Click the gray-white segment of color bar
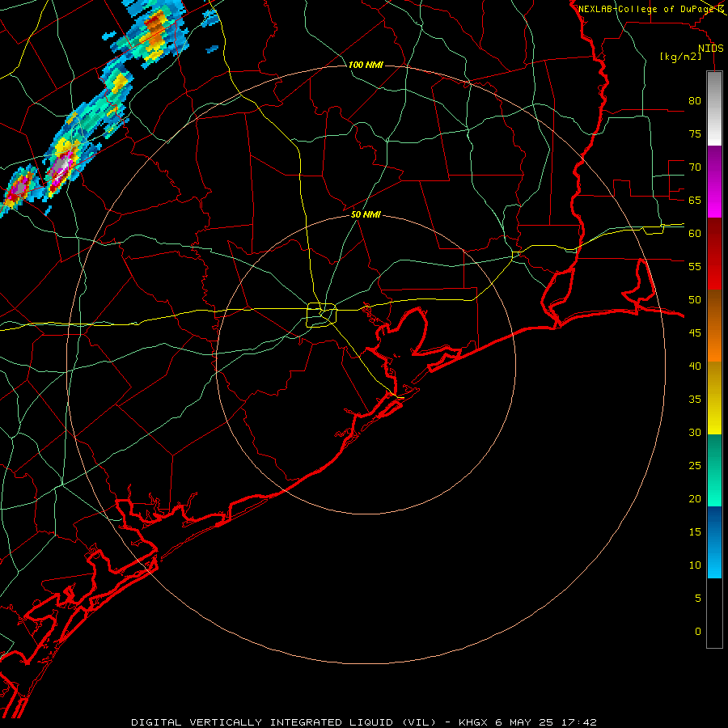Screen dimensions: 728x728 [x=714, y=108]
